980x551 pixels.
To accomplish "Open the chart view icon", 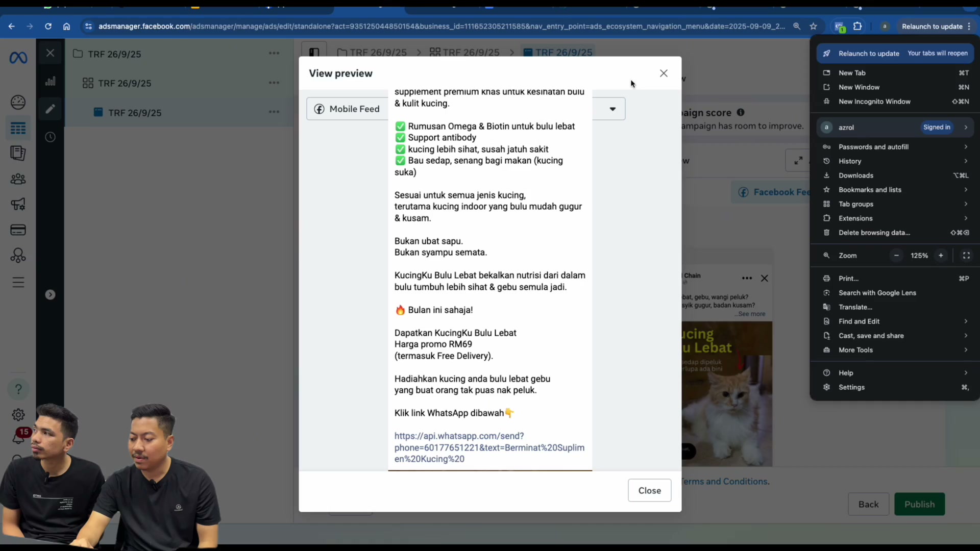I will 50,82.
